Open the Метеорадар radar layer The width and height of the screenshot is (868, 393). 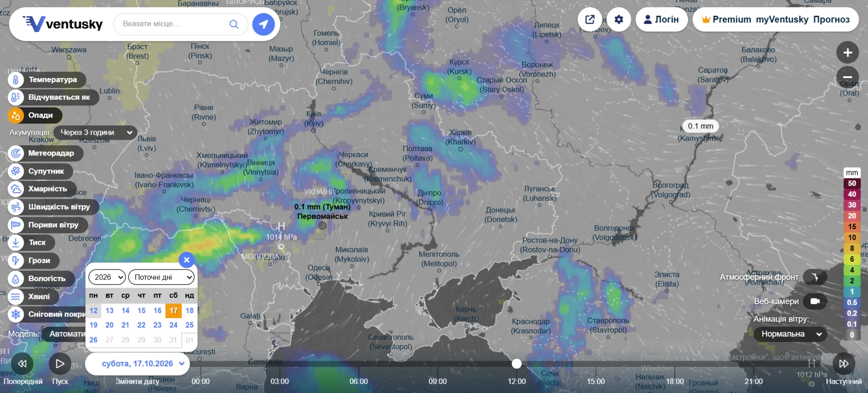click(45, 153)
